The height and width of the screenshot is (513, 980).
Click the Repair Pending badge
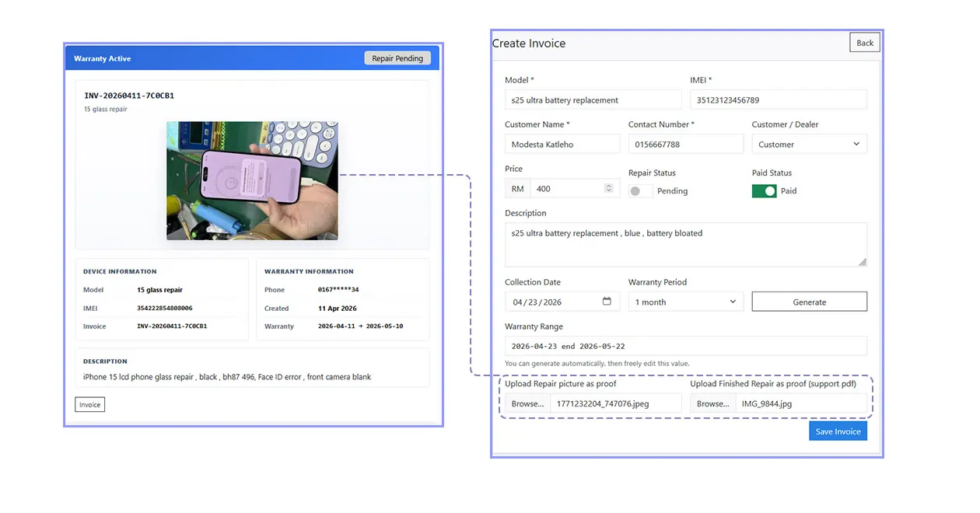[x=397, y=58]
